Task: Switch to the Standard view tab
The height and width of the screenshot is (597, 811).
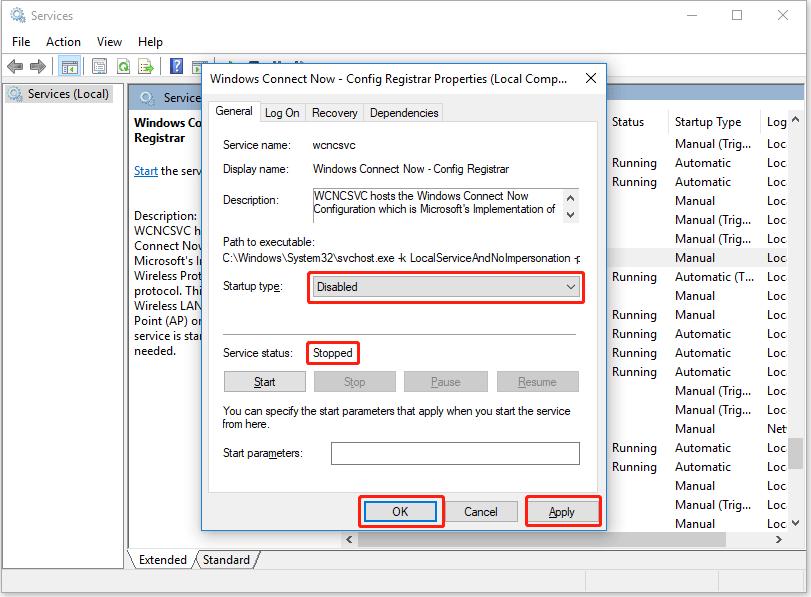Action: pos(226,560)
